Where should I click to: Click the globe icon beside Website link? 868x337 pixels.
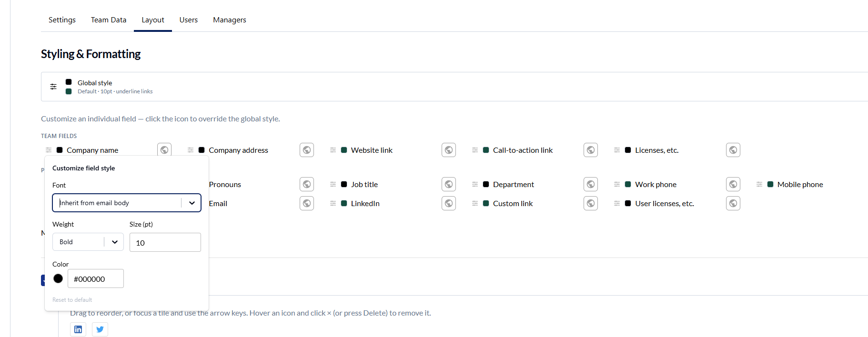tap(449, 150)
